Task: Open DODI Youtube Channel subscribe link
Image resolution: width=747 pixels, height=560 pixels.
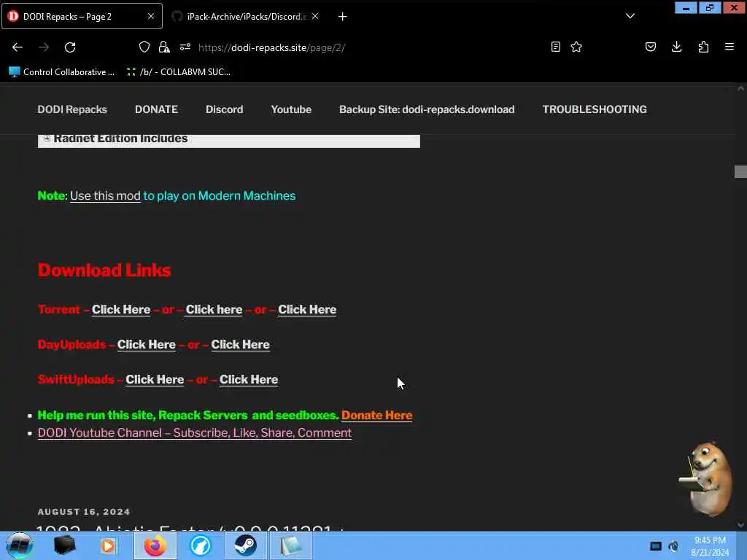Action: [194, 433]
